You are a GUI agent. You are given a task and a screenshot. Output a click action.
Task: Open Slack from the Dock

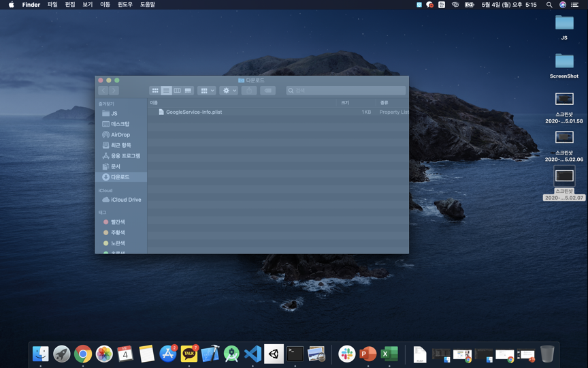point(347,354)
